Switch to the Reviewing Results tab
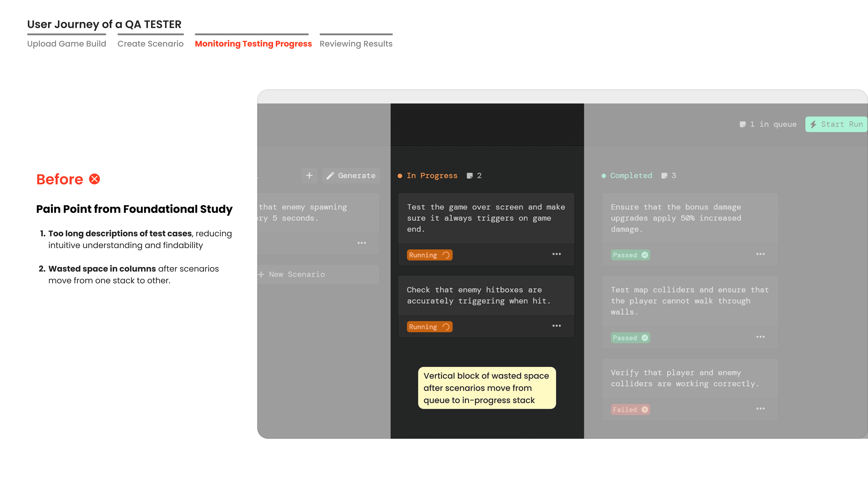The image size is (868, 488). (356, 43)
